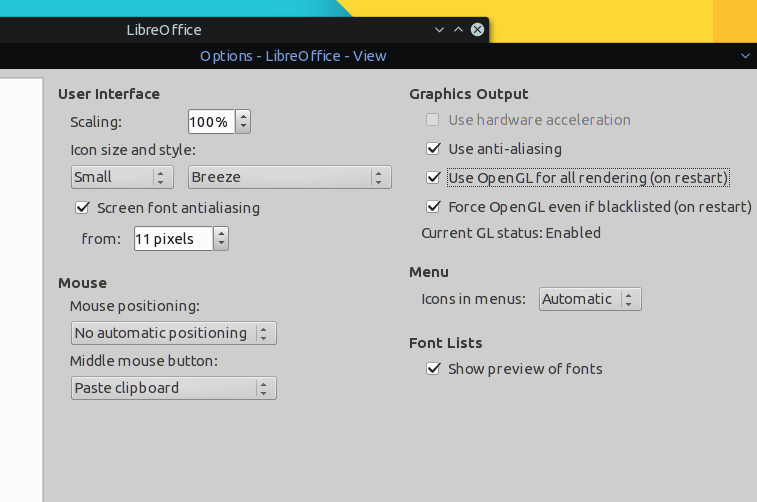
Task: Click the Scaling percentage input field
Action: pos(211,122)
